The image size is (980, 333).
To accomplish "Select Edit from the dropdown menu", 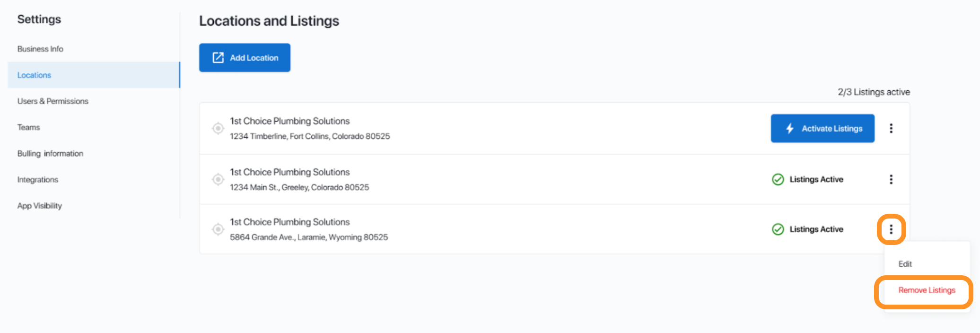I will point(905,264).
